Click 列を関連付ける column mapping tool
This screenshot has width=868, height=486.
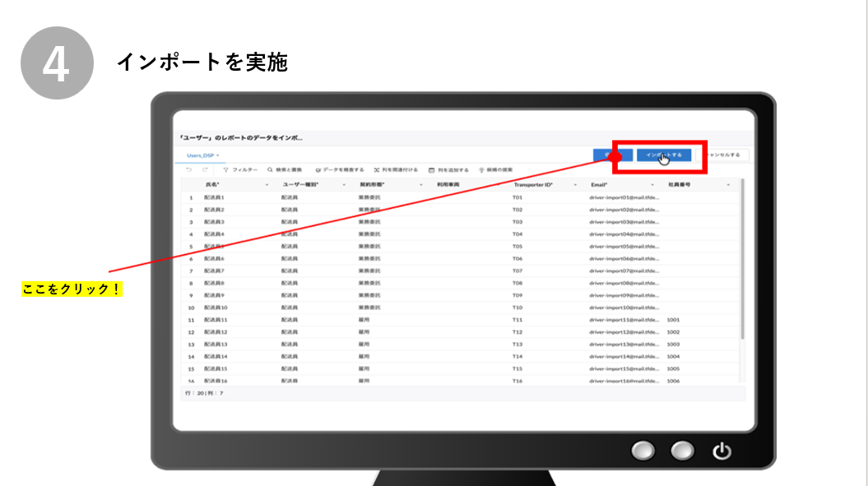[396, 169]
